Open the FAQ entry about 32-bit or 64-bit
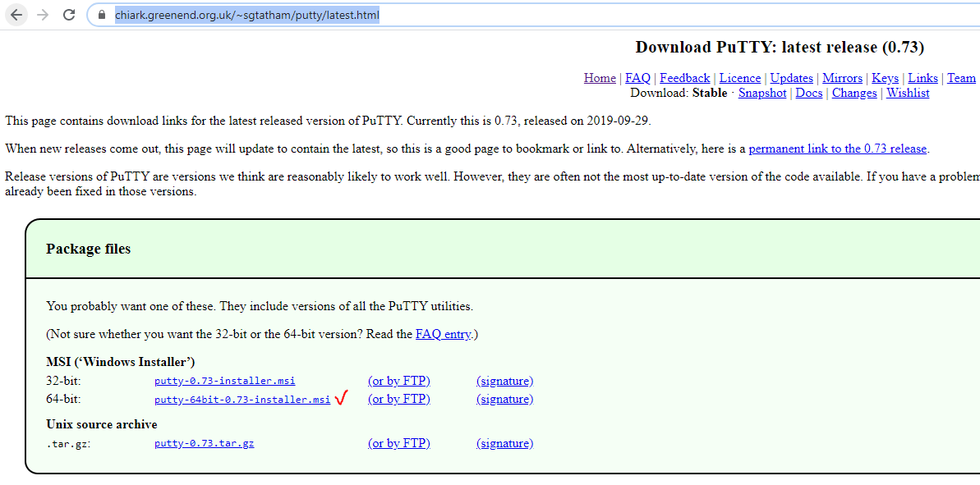Screen dimensions: 980x485 (x=443, y=334)
